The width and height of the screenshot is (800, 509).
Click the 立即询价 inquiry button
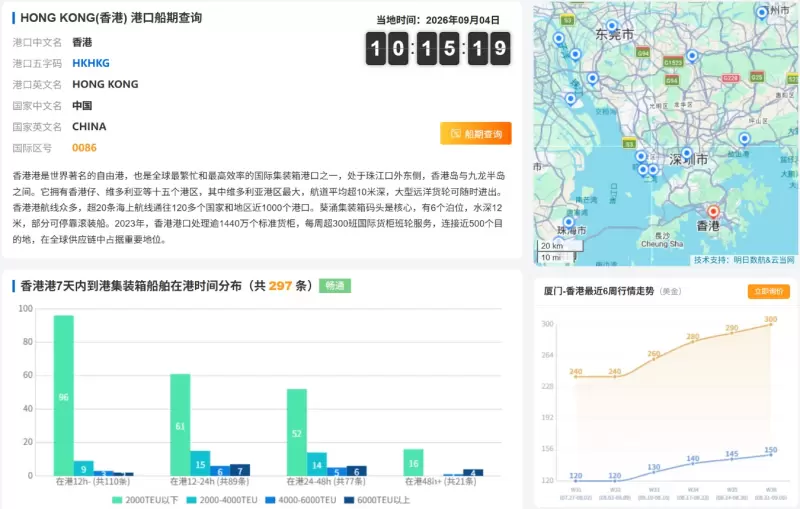click(x=768, y=291)
